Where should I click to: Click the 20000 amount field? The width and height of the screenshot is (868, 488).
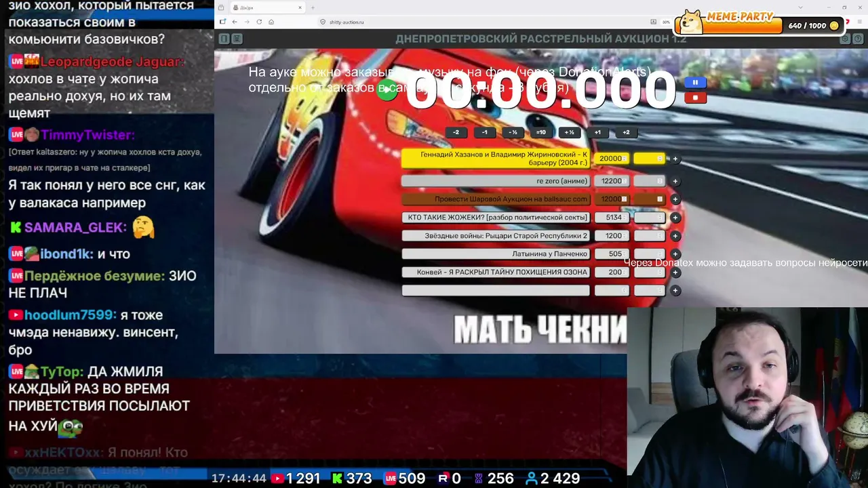(x=612, y=159)
